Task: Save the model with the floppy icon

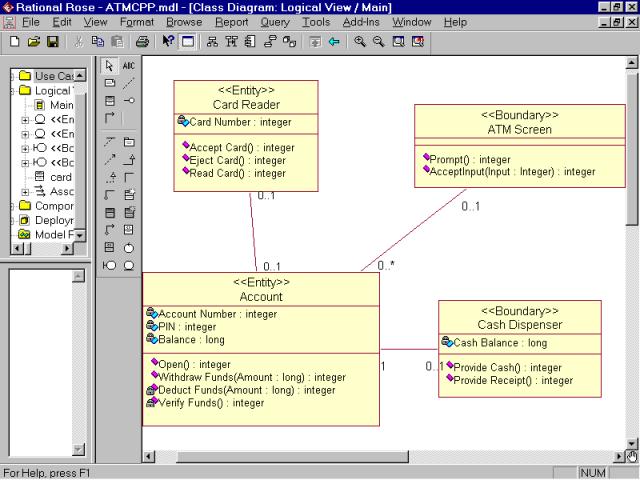Action: coord(53,42)
